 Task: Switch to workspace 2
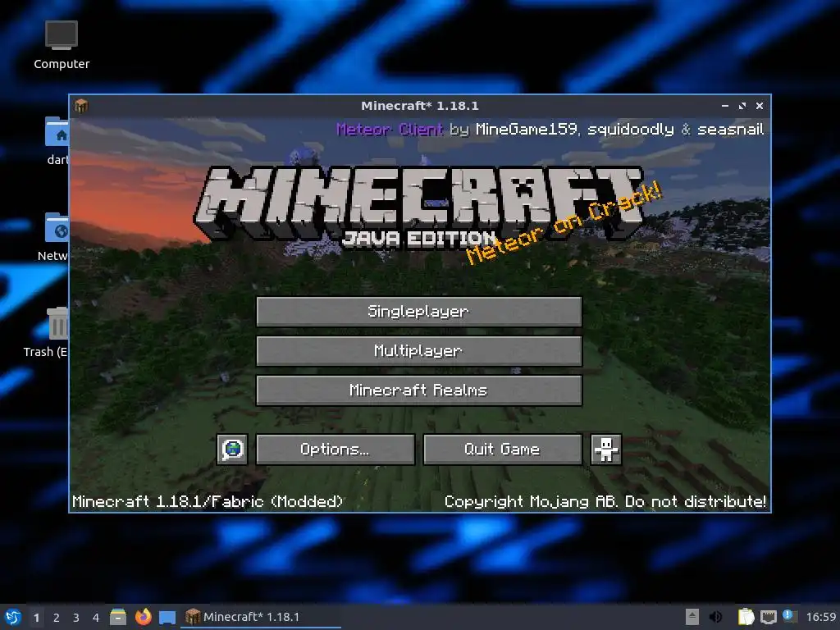coord(57,618)
